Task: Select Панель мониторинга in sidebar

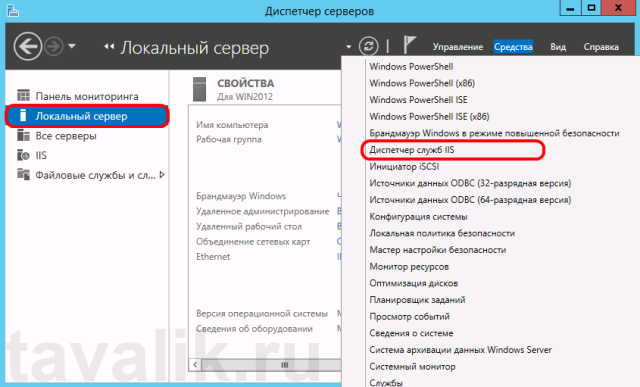Action: coord(87,96)
